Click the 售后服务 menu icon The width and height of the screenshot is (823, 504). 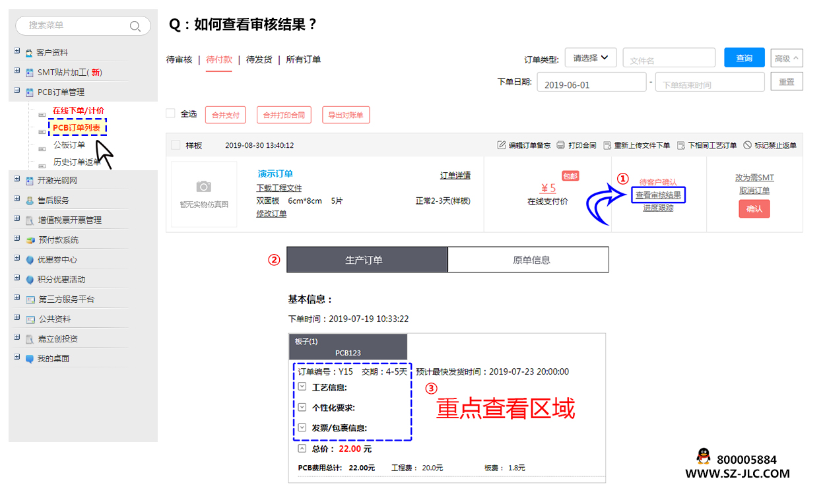[29, 201]
